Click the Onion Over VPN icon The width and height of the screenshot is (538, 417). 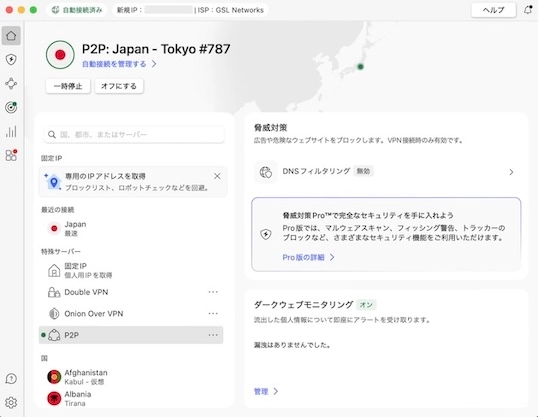[x=54, y=313]
